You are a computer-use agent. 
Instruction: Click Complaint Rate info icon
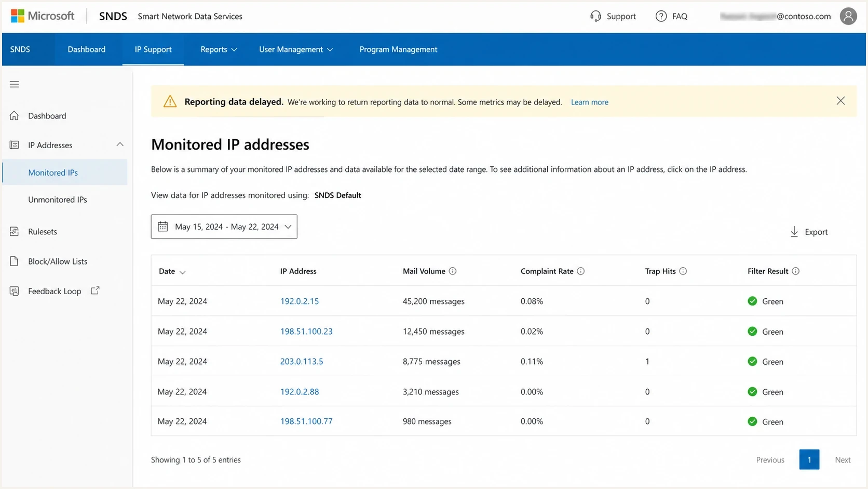point(581,271)
